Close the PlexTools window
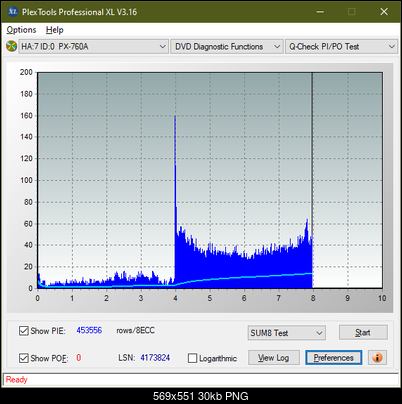The image size is (402, 404). point(384,12)
